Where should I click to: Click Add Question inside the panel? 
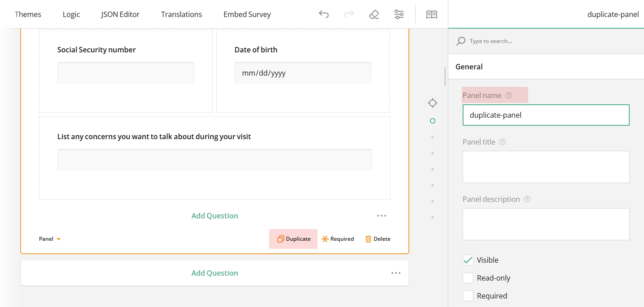click(215, 215)
